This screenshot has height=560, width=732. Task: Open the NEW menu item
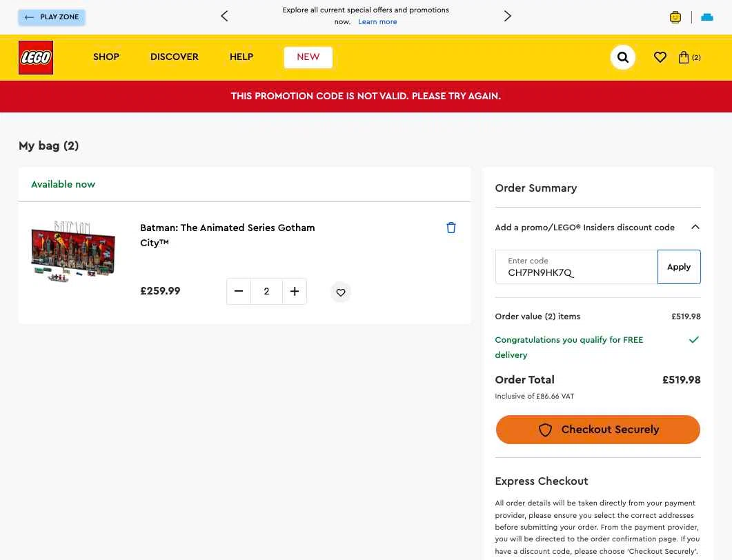tap(308, 57)
